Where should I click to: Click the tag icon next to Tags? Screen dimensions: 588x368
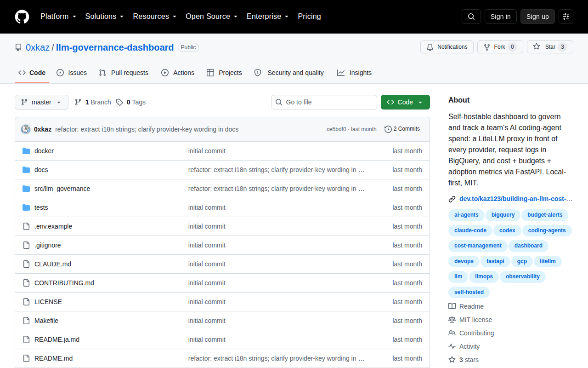(x=119, y=102)
